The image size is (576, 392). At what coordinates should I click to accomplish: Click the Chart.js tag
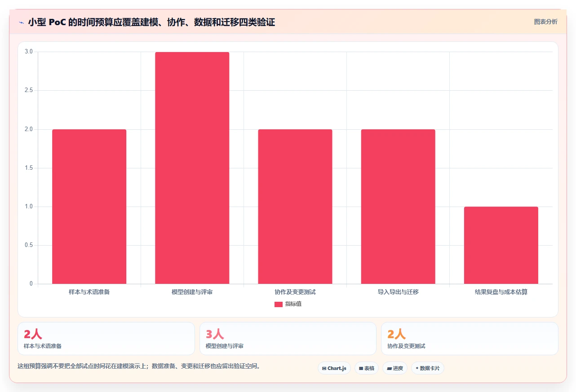pyautogui.click(x=334, y=368)
